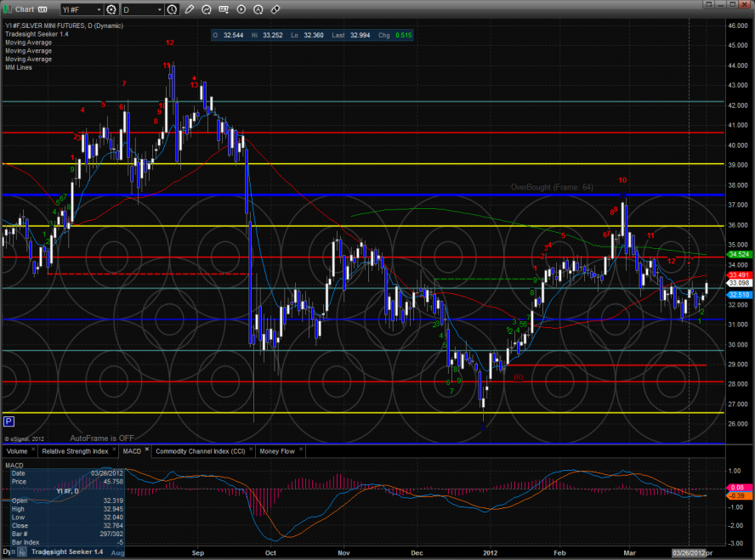Click the MM Lines study label
Viewport: 755px width, 560px height.
19,67
